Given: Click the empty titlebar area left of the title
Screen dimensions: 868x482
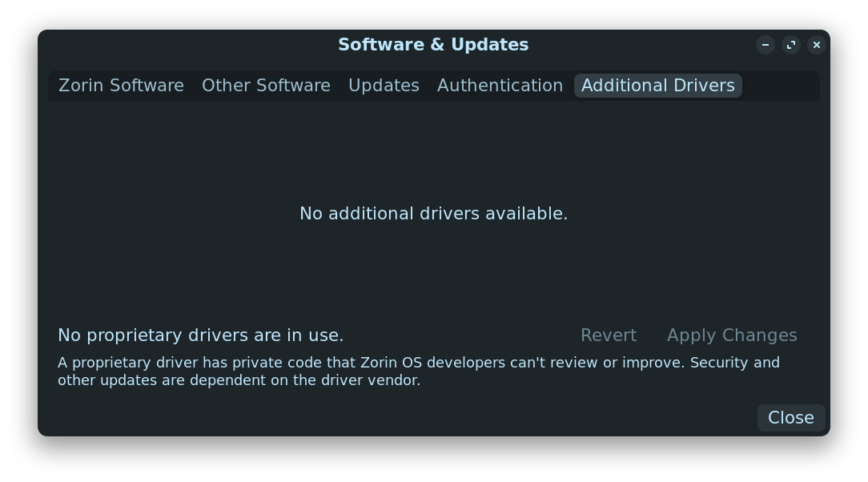Looking at the screenshot, I should tap(184, 45).
